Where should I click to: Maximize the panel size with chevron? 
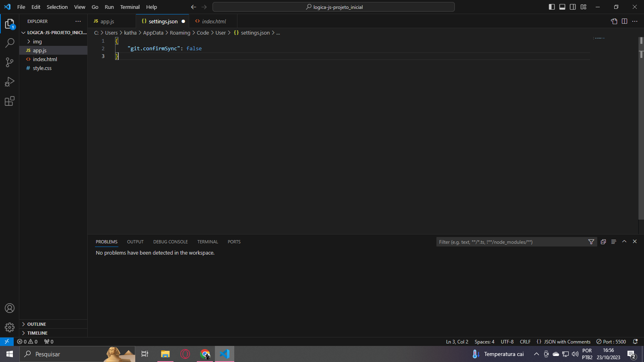624,242
